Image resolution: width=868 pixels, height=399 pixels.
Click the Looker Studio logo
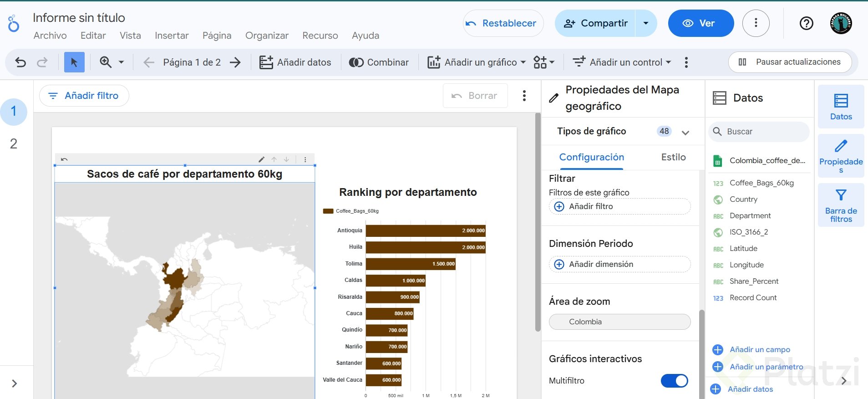pyautogui.click(x=14, y=24)
